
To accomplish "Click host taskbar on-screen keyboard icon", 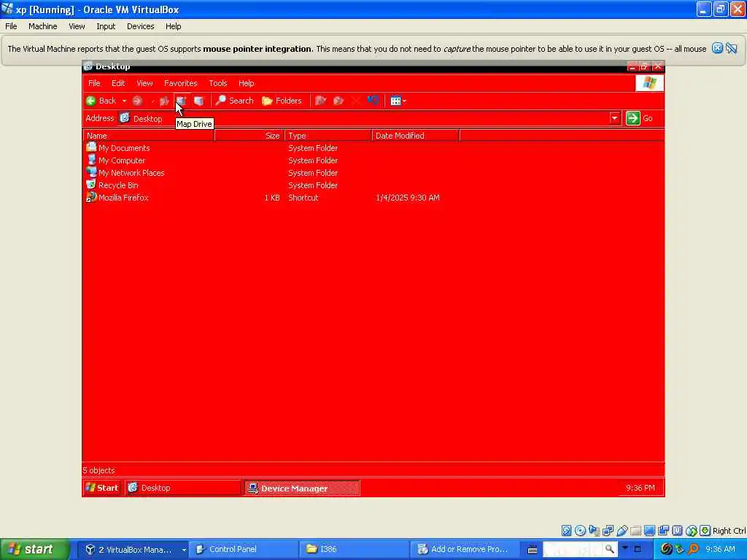I will coord(532,550).
